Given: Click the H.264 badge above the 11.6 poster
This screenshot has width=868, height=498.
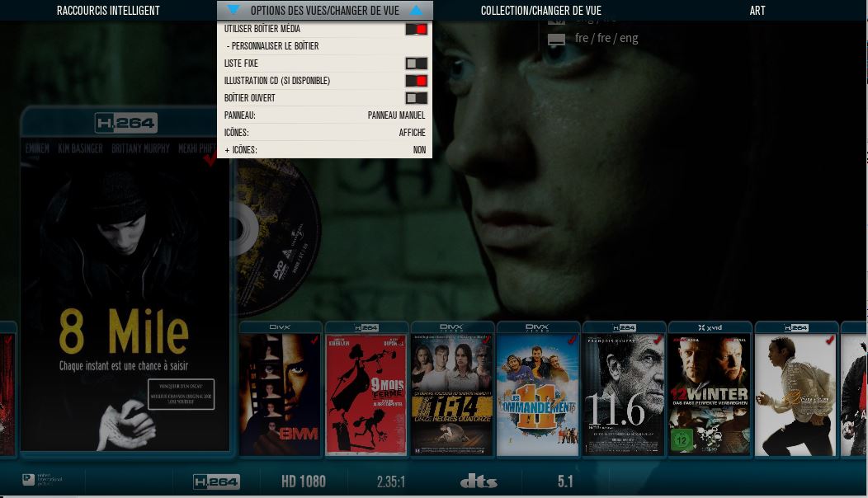Looking at the screenshot, I should tap(624, 327).
